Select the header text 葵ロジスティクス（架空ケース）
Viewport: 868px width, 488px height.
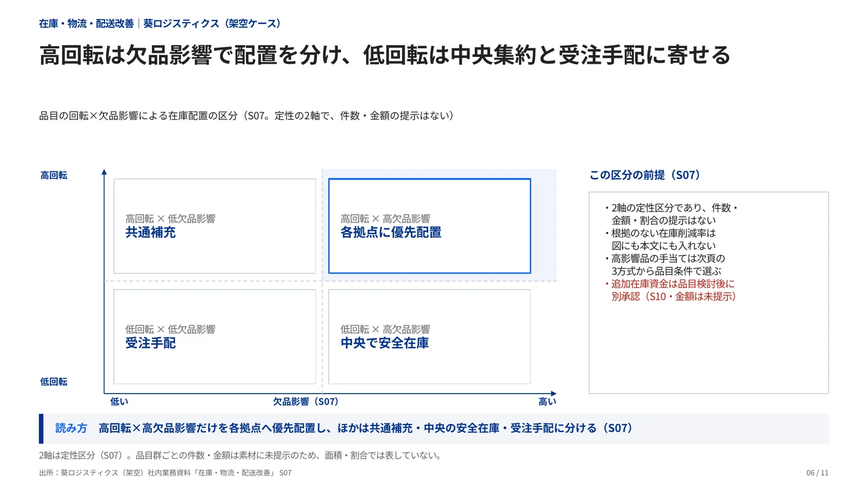(214, 23)
